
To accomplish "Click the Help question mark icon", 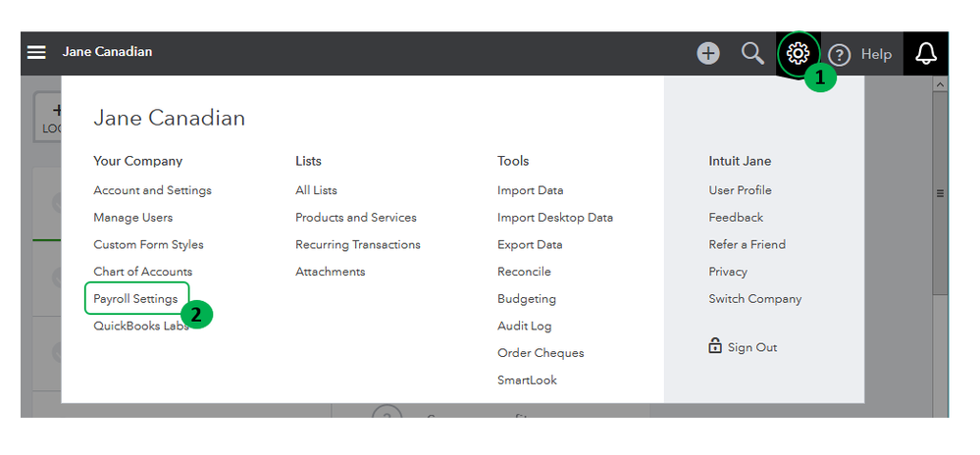I will pyautogui.click(x=839, y=55).
